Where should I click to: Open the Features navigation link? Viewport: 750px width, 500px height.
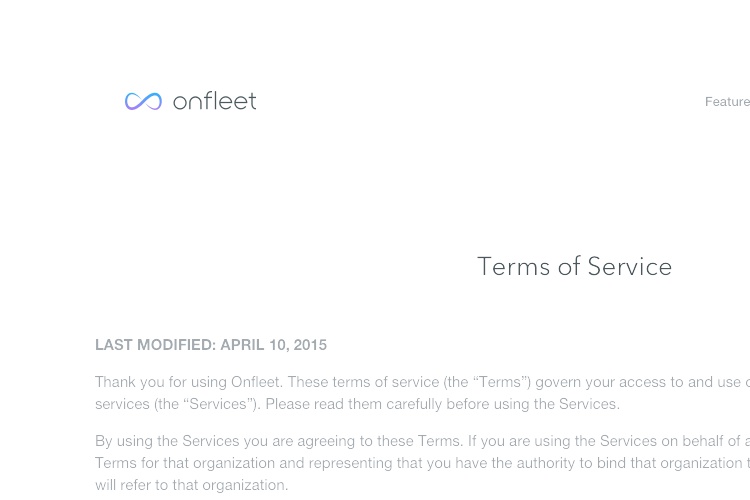tap(727, 102)
